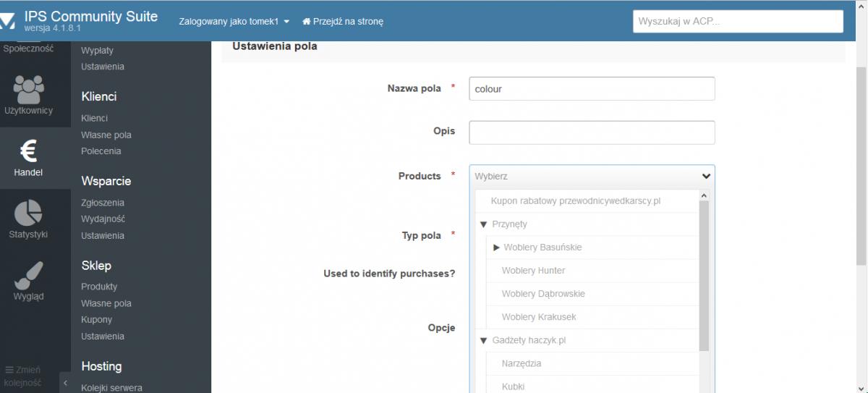
Task: Click the Nazwa pola text field
Action: (591, 89)
